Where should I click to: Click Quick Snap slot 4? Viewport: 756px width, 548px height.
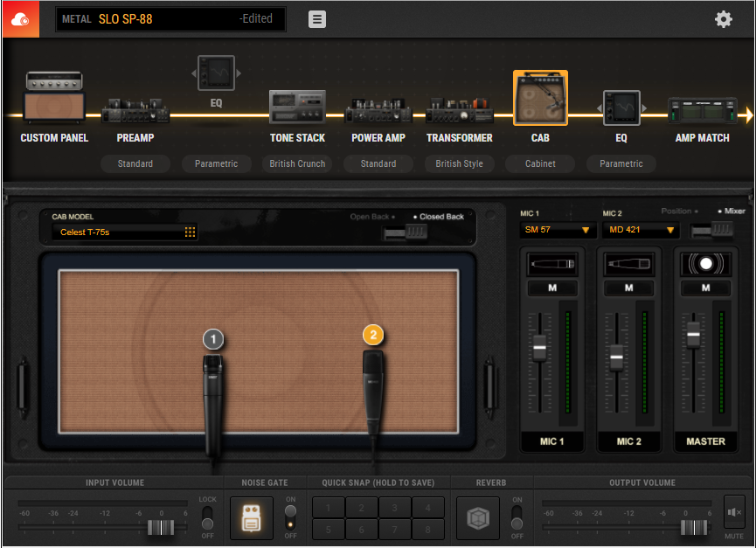click(x=427, y=508)
